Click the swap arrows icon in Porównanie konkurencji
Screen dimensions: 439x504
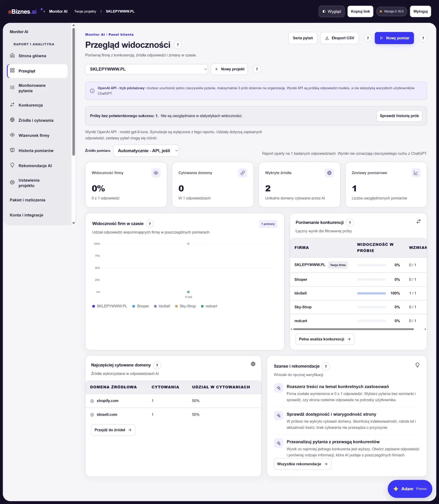(419, 221)
